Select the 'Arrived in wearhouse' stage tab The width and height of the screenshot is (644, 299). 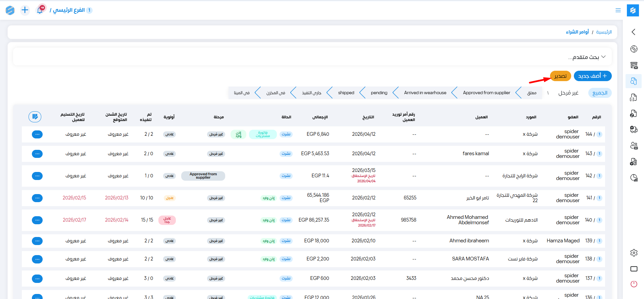point(425,93)
